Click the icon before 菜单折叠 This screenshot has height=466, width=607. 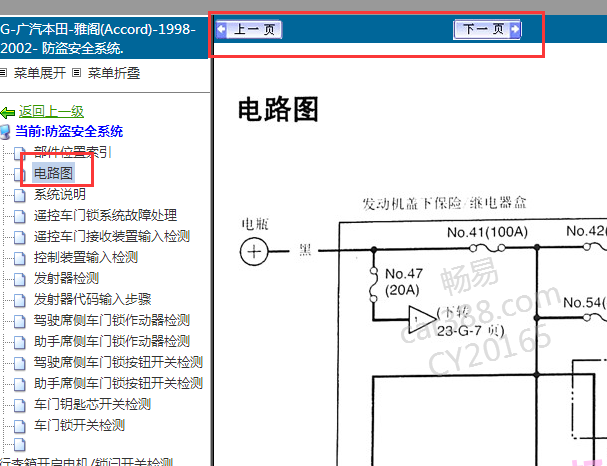coord(77,73)
